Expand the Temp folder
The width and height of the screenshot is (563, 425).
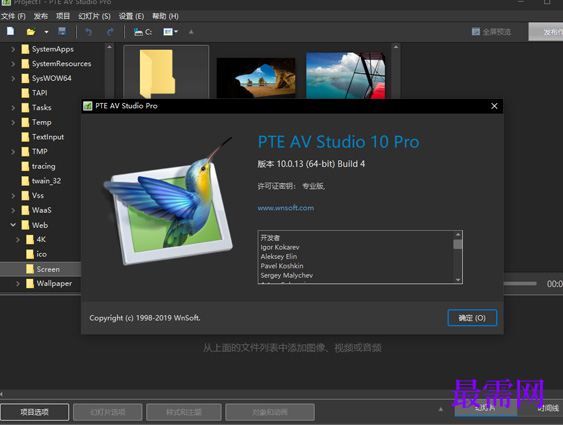click(13, 122)
